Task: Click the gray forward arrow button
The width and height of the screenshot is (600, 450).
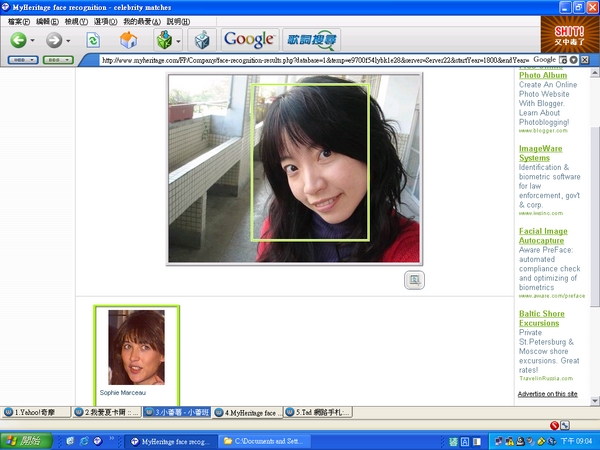Action: pyautogui.click(x=54, y=40)
